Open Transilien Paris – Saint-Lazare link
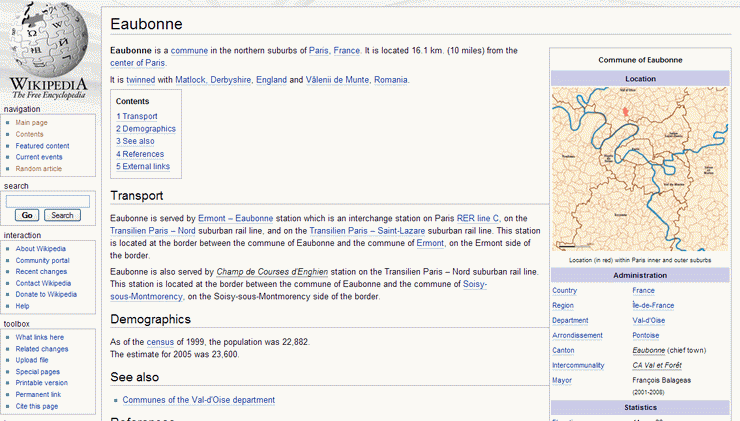740x421 pixels. 367,231
